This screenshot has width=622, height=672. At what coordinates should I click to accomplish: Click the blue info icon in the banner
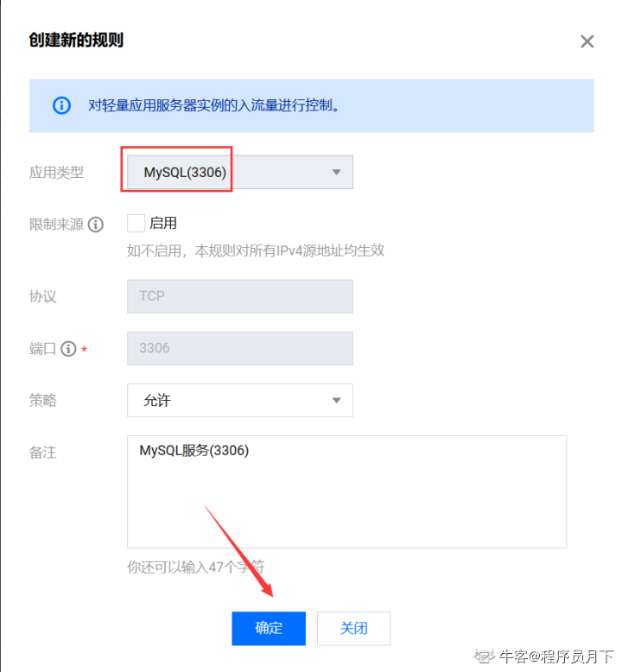pos(61,105)
